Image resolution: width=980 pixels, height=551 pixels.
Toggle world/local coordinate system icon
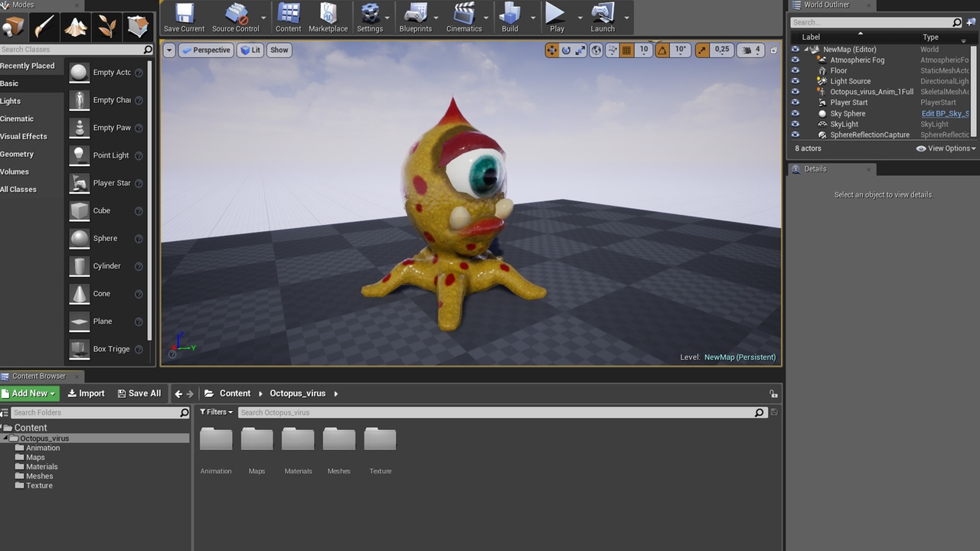(596, 50)
